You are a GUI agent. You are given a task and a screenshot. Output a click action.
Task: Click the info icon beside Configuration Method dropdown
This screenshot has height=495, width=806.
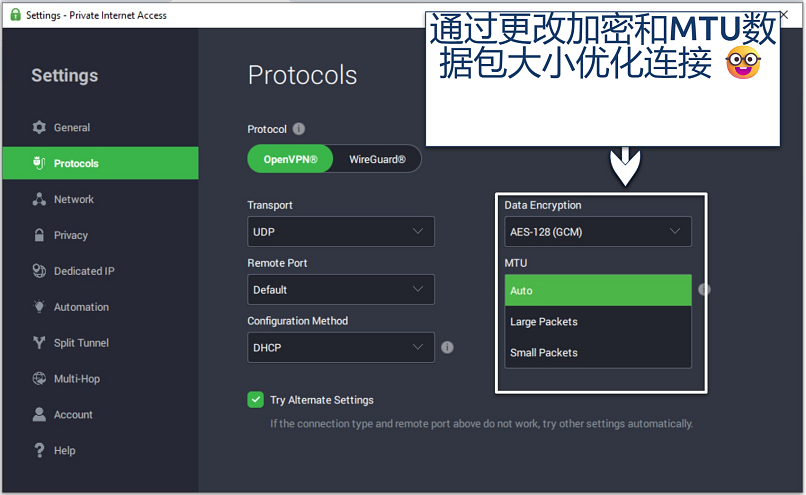coord(447,347)
